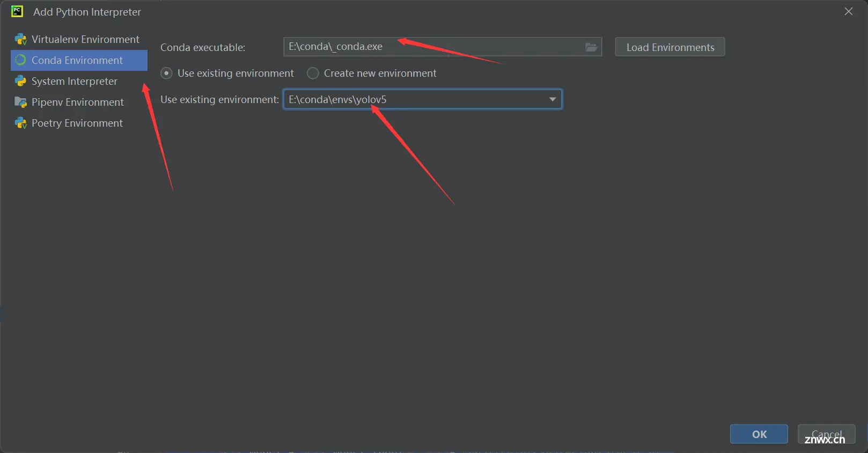Open the existing environment dropdown arrow
Screen dimensions: 868x453
[553, 99]
